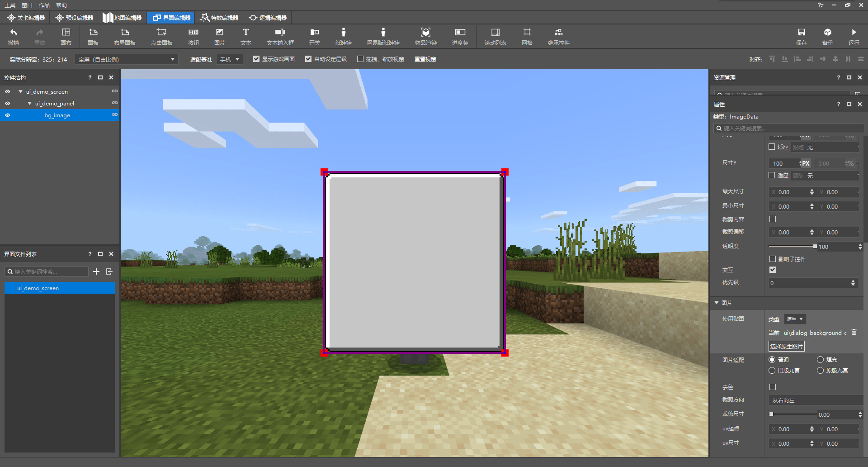This screenshot has width=868, height=467.
Task: Open the 帮助 menu
Action: (x=61, y=5)
